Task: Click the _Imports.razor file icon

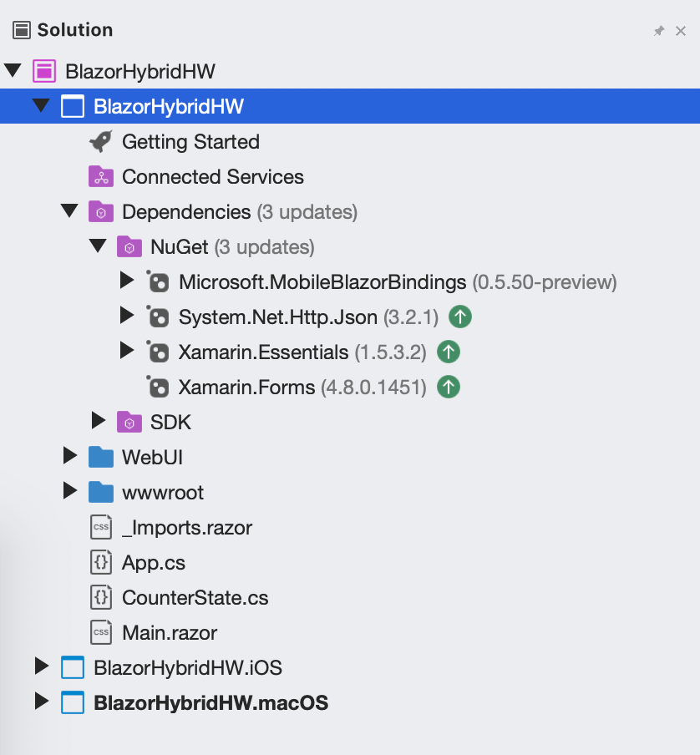Action: click(x=101, y=527)
